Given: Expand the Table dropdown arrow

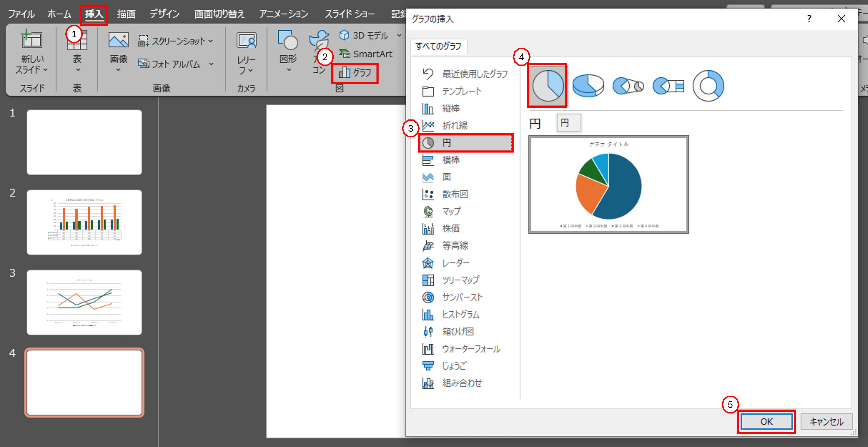Looking at the screenshot, I should (x=78, y=70).
